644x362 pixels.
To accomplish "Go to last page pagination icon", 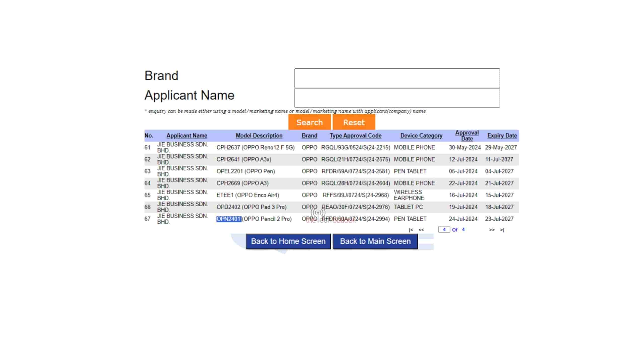I will (x=502, y=230).
